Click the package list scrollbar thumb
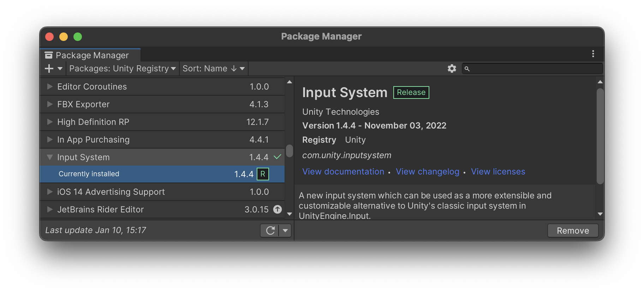The width and height of the screenshot is (644, 293). (x=290, y=151)
